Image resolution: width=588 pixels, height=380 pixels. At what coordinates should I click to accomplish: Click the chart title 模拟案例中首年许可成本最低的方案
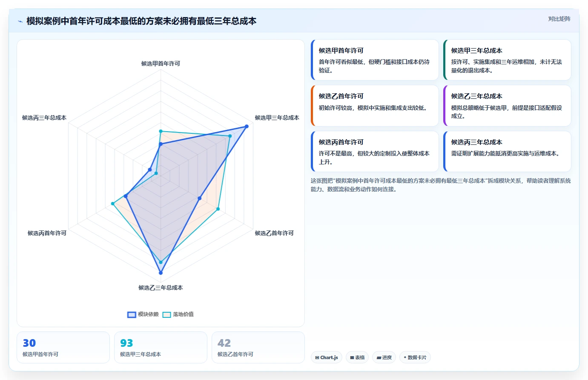(141, 21)
